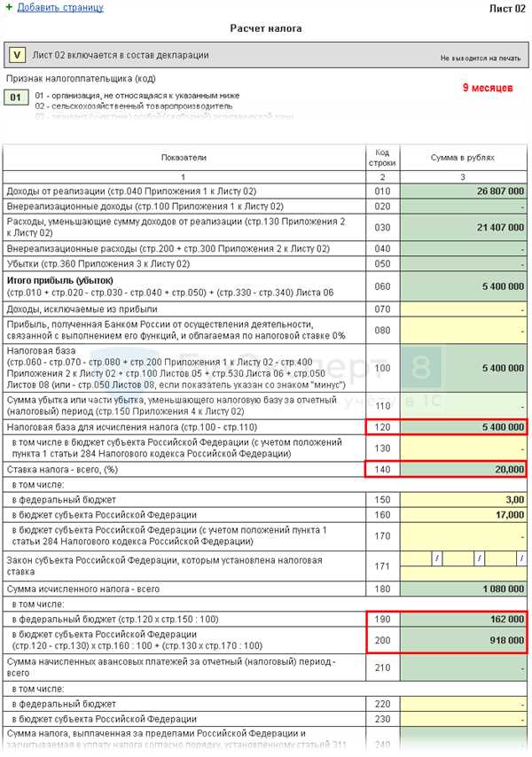
Task: Click the row 020 empty amount cell
Action: pos(464,207)
